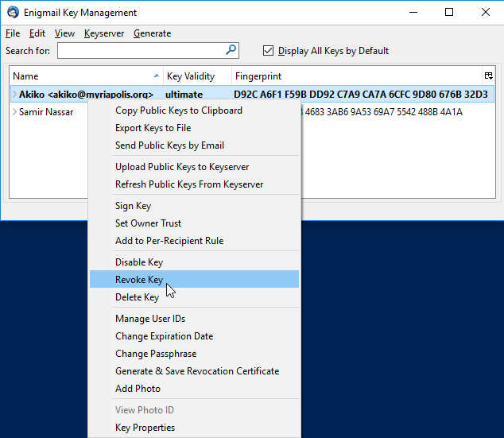The height and width of the screenshot is (438, 504).
Task: Open Key Properties
Action: point(194,428)
